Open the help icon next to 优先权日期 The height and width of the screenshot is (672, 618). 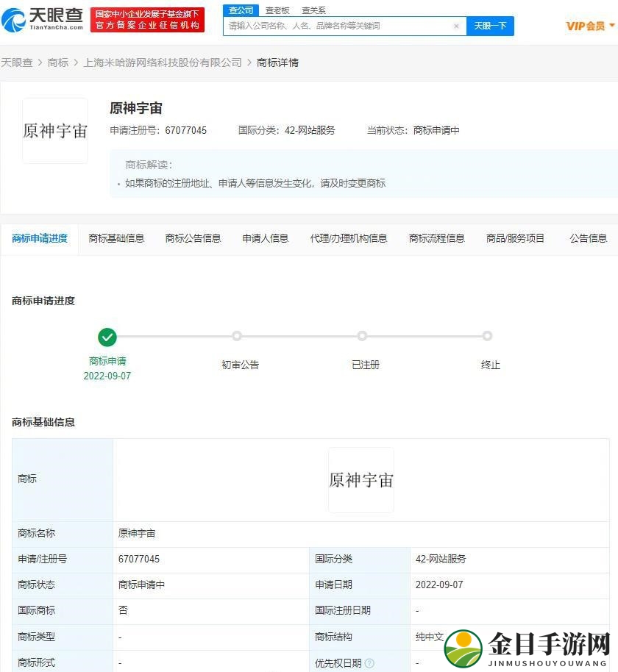click(369, 663)
